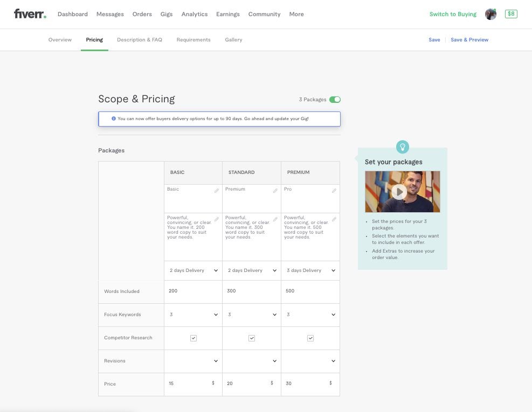The width and height of the screenshot is (532, 412).
Task: Open Orders in top navigation
Action: coord(142,14)
